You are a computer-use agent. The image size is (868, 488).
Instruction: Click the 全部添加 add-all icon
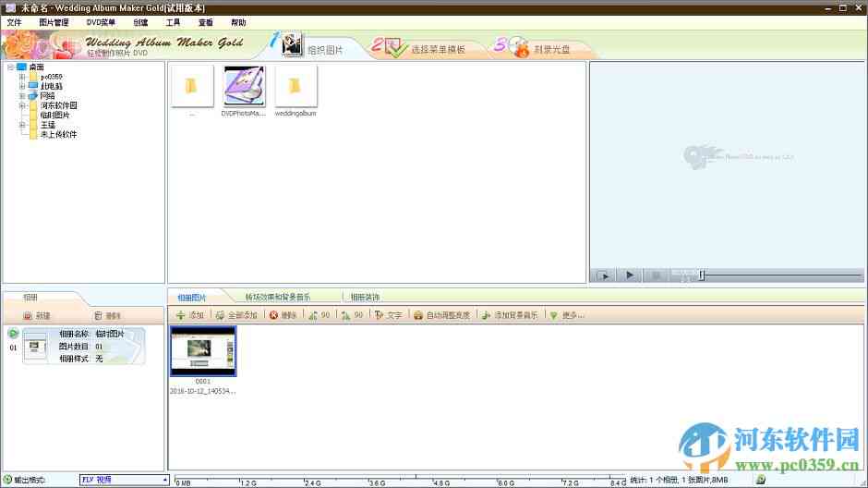coord(220,315)
